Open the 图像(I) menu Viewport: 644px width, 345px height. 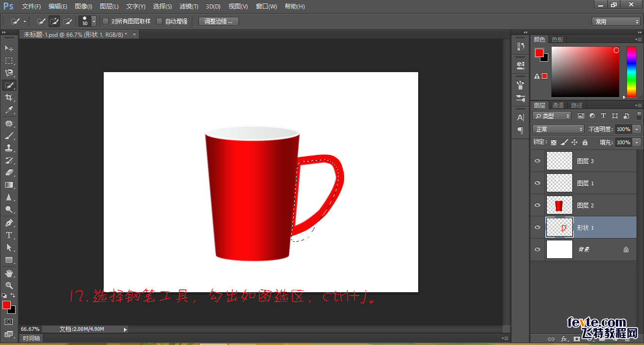click(x=83, y=7)
